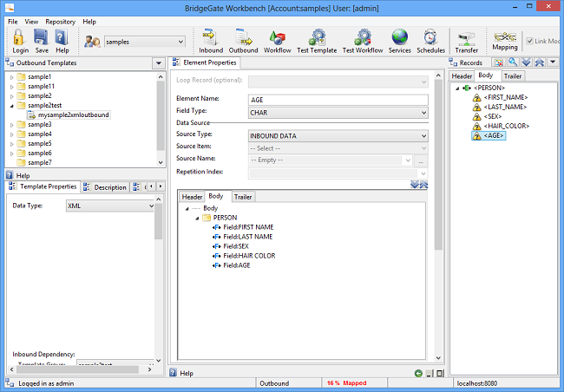Select the FIRST_NAME warning record
The image size is (564, 392).
point(500,97)
